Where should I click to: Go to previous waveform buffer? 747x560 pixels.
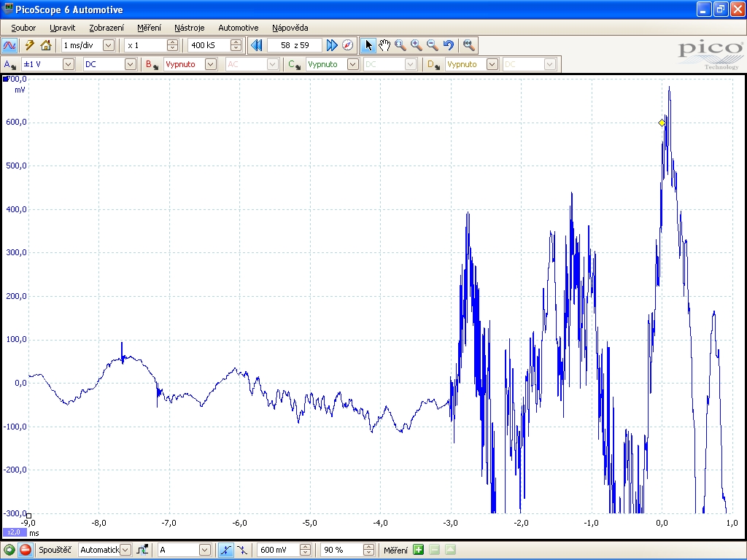coord(256,45)
